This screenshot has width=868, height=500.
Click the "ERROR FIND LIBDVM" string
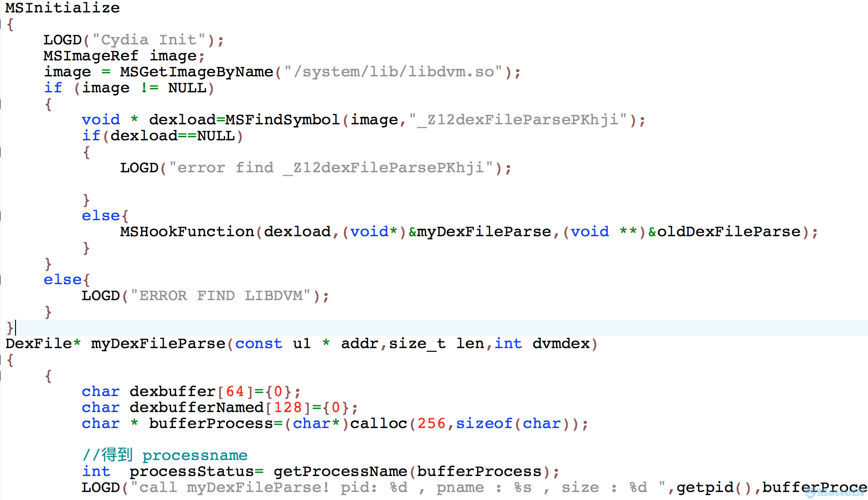(x=221, y=296)
